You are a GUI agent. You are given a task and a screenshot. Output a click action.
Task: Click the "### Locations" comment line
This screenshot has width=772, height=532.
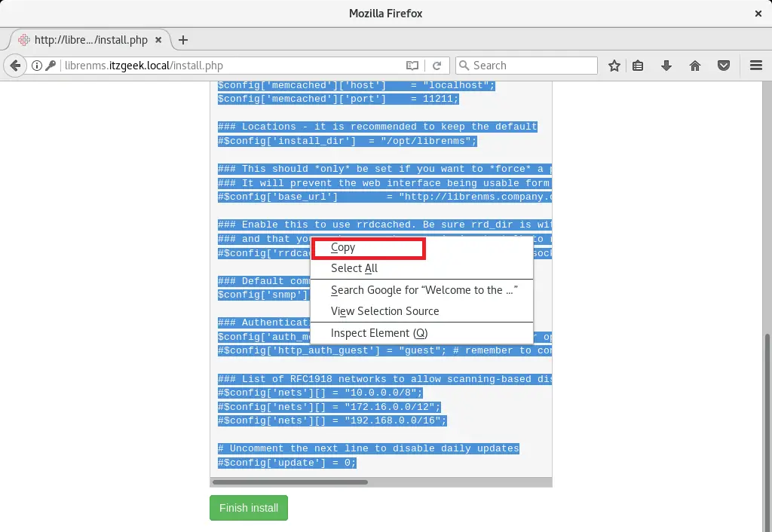pos(378,127)
